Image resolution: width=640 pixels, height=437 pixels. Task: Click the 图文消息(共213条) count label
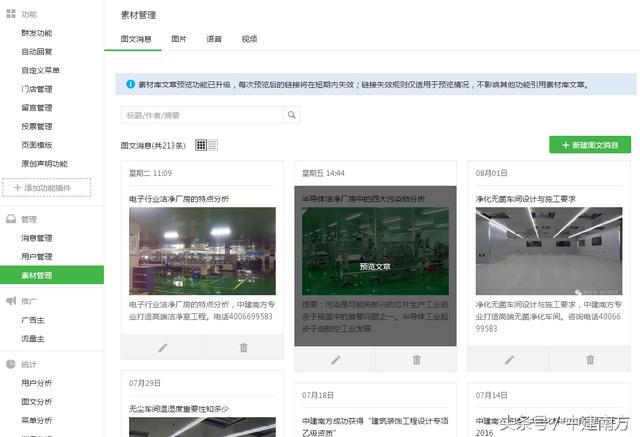point(153,145)
